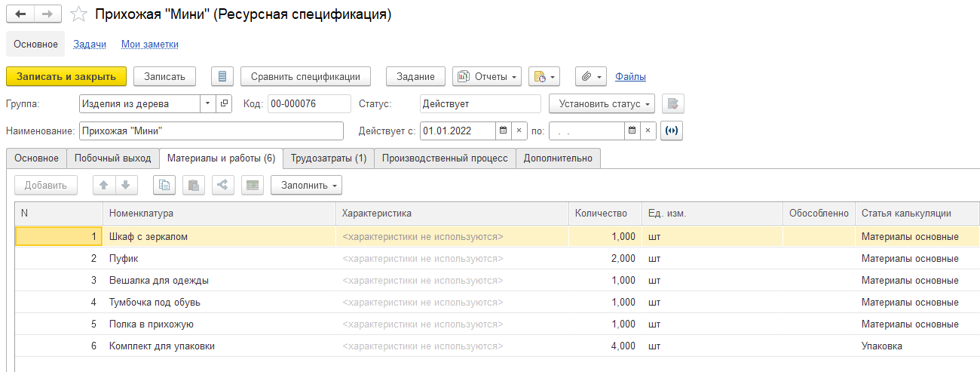Expand the Заполнить dropdown menu
This screenshot has height=372, width=980.
306,185
